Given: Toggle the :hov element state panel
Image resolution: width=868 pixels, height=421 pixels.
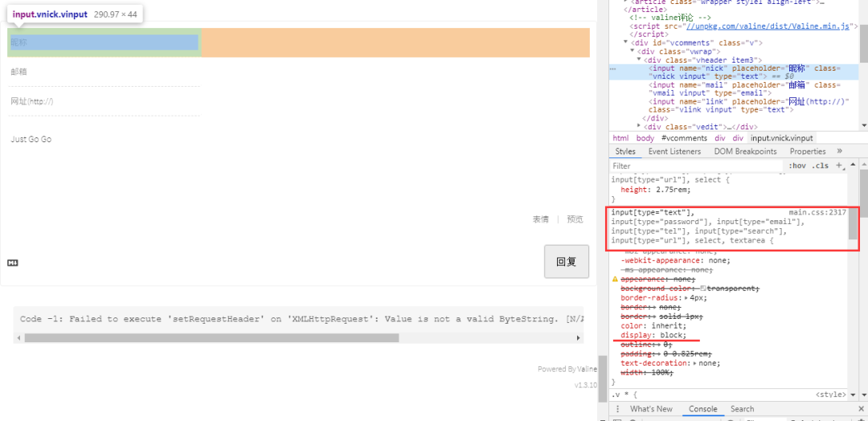Looking at the screenshot, I should 797,166.
